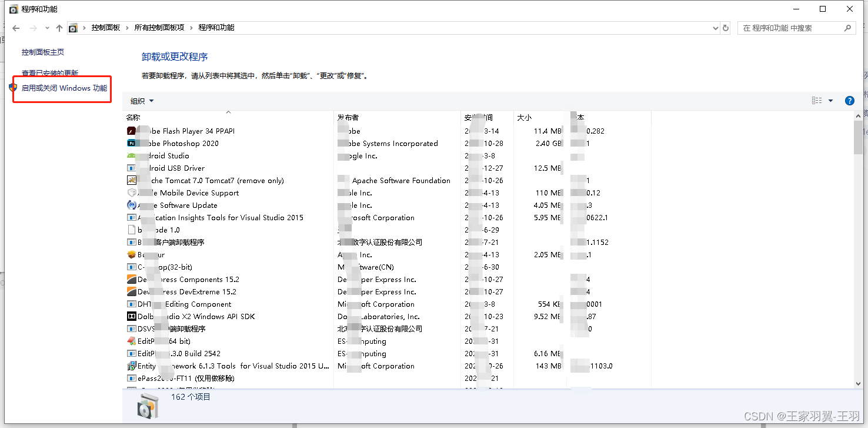Select the Editing Component entry
Screen dimensions: 868x428
coord(185,304)
